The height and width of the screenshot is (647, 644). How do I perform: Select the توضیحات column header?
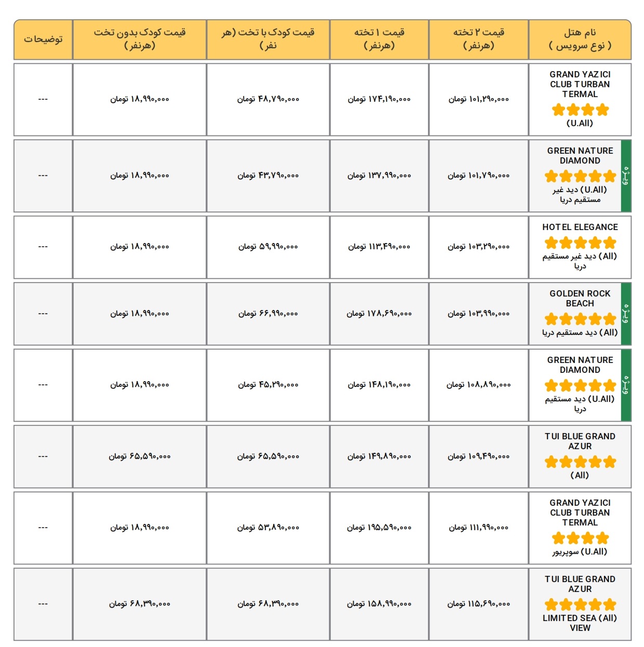click(x=43, y=39)
